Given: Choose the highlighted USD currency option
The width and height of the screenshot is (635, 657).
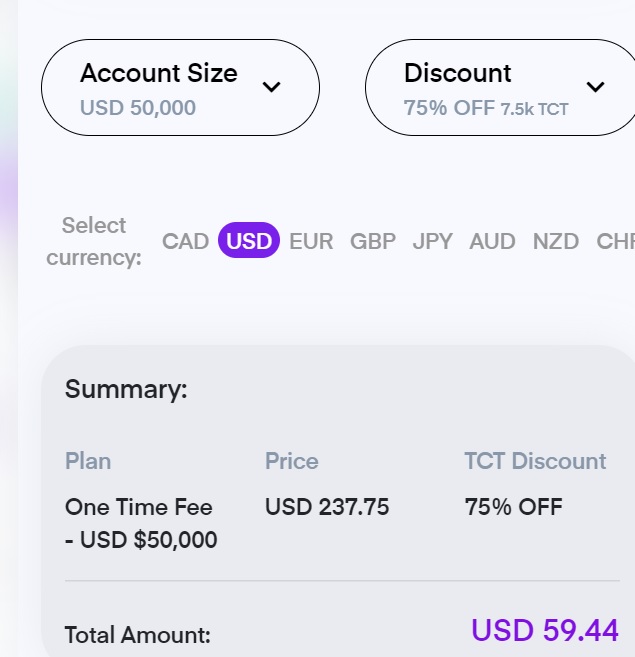Looking at the screenshot, I should [x=249, y=241].
